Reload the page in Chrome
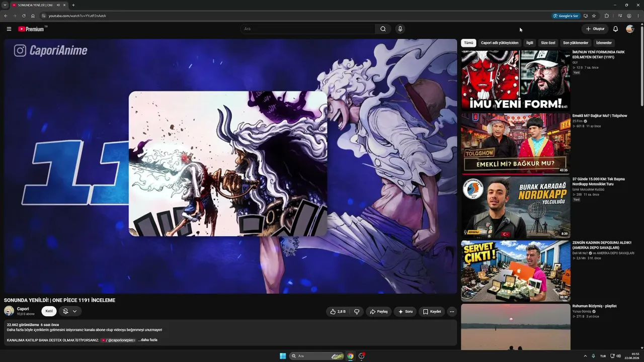The height and width of the screenshot is (362, 644). [24, 16]
